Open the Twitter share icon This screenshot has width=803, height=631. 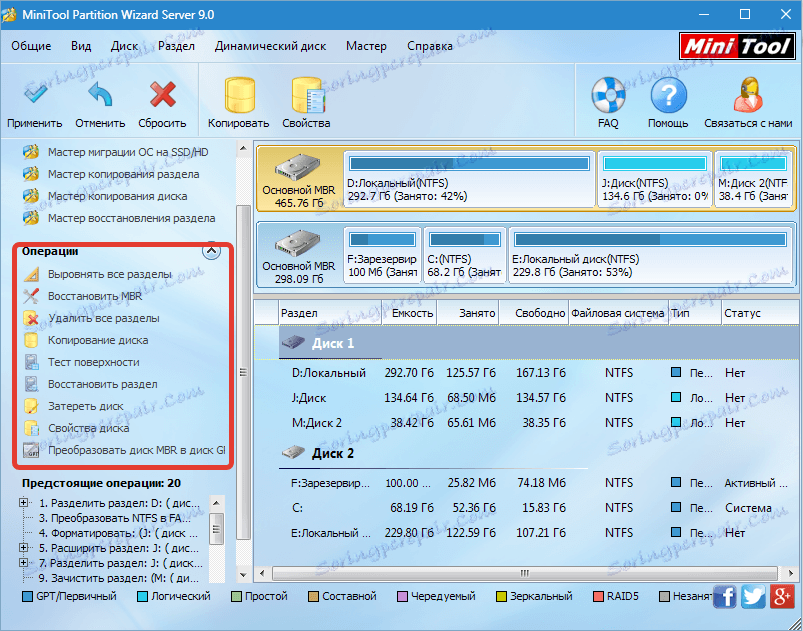point(753,597)
